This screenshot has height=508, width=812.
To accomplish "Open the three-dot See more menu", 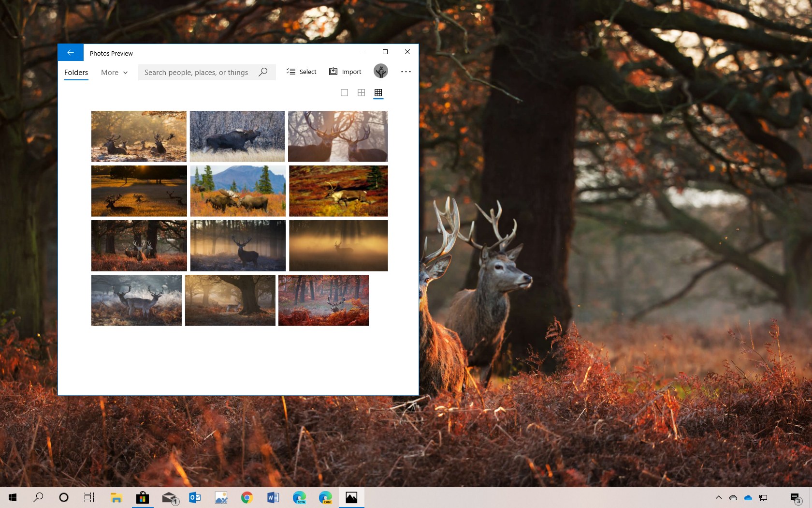I will click(x=406, y=72).
